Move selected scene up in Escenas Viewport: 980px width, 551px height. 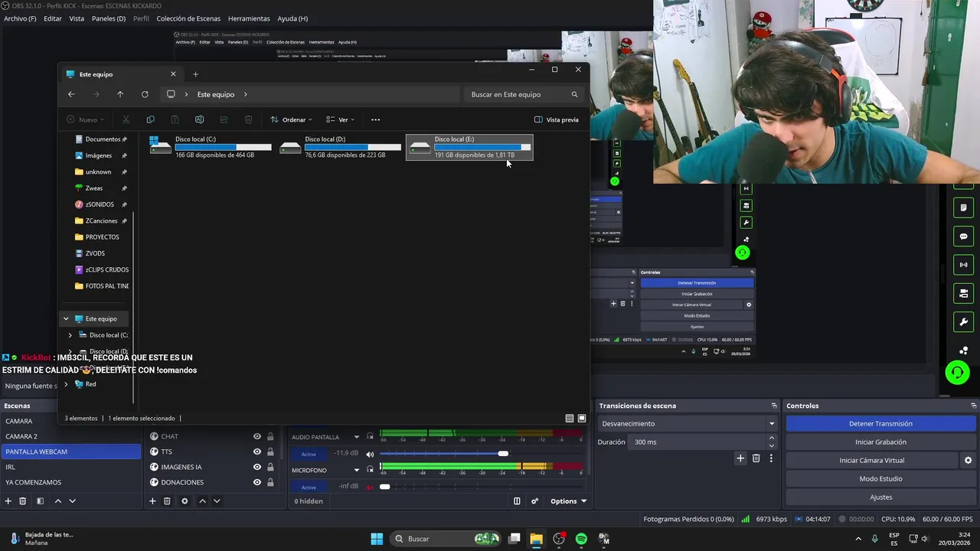[58, 501]
